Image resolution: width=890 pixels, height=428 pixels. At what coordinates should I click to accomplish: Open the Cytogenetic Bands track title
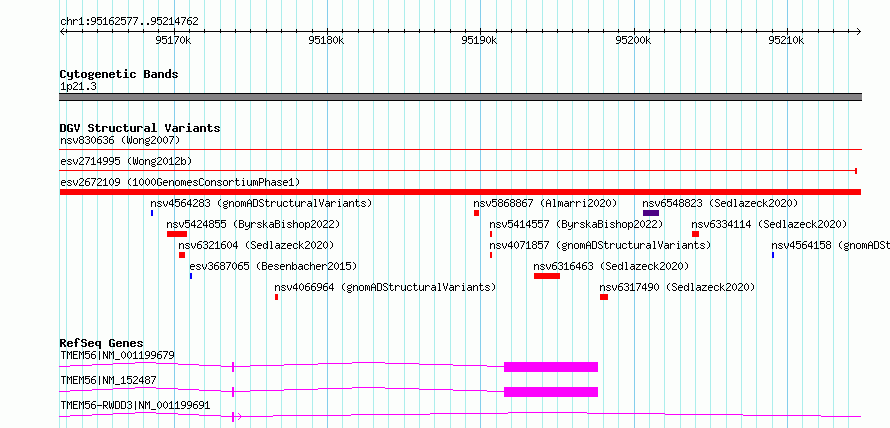119,74
